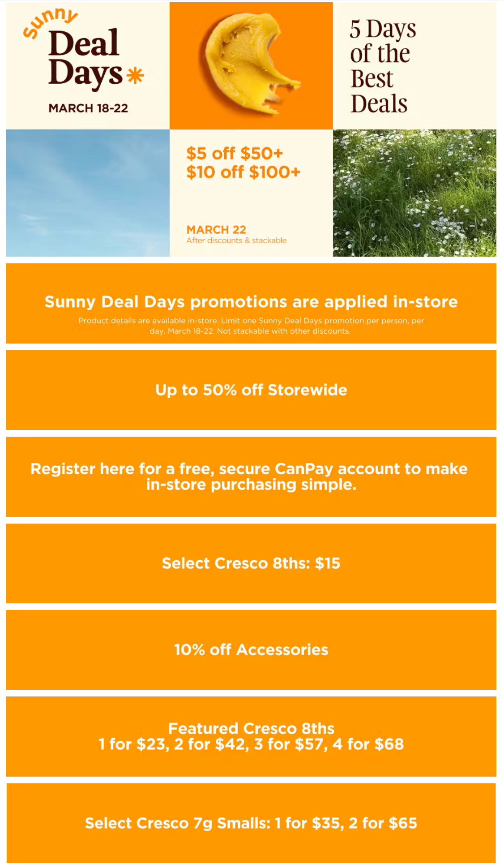Click the promotion limit fine print text
This screenshot has width=504, height=868.
(251, 326)
